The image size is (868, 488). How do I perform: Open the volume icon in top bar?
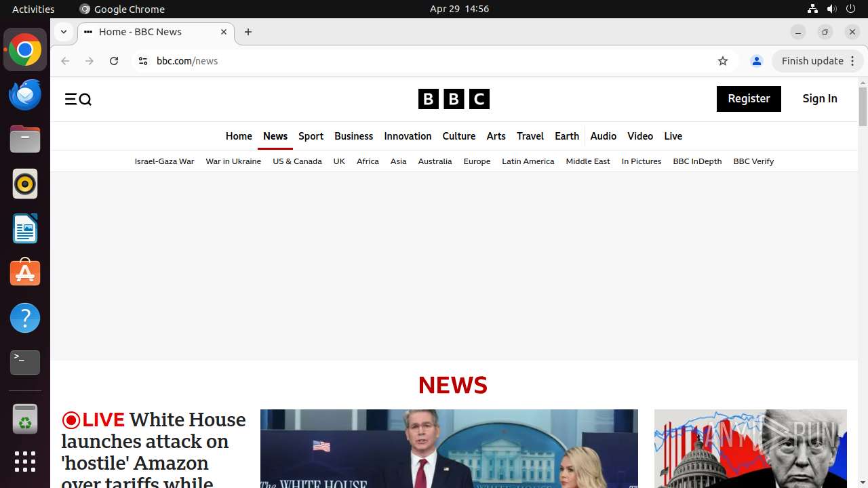tap(831, 9)
